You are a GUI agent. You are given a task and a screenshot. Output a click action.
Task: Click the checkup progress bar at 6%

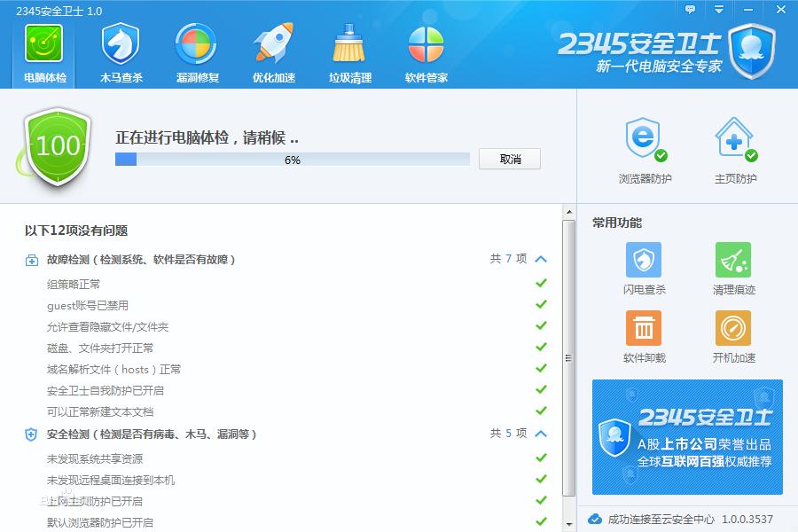(x=293, y=160)
